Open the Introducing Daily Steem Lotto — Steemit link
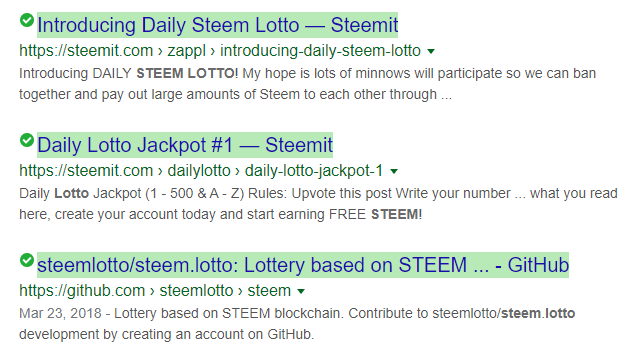 pyautogui.click(x=218, y=25)
